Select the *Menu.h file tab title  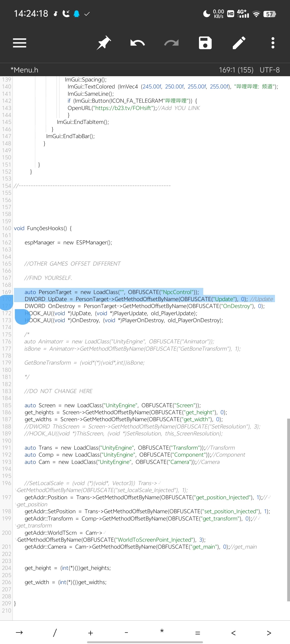click(24, 70)
